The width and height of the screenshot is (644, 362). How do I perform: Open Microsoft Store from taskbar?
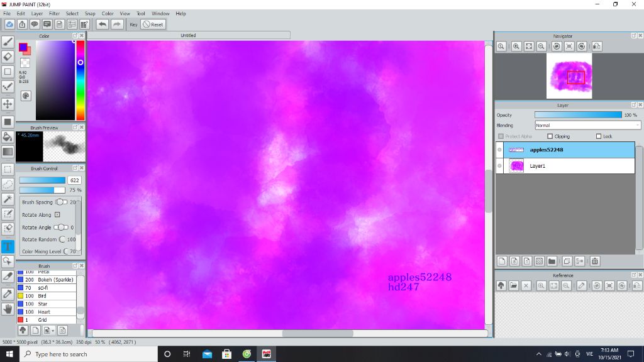[226, 354]
